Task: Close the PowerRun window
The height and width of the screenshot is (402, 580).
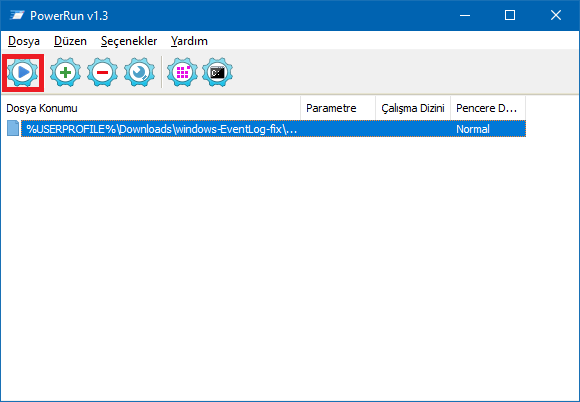Action: tap(556, 16)
